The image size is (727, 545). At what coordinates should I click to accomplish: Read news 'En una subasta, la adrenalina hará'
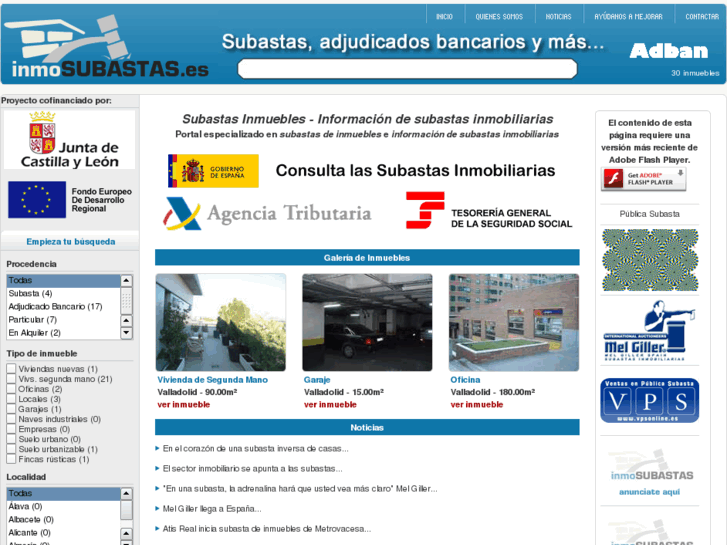tap(300, 489)
